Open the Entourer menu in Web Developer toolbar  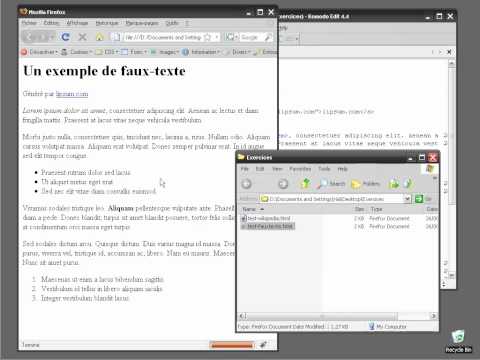pyautogui.click(x=265, y=52)
